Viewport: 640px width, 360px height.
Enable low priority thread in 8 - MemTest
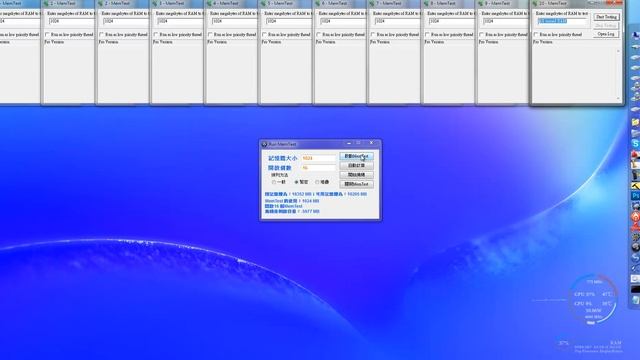coord(427,35)
